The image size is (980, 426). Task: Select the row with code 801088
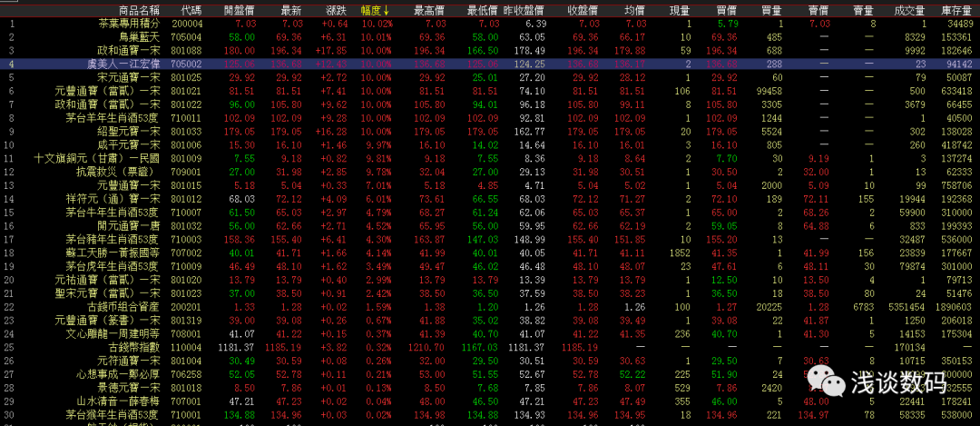[490, 50]
